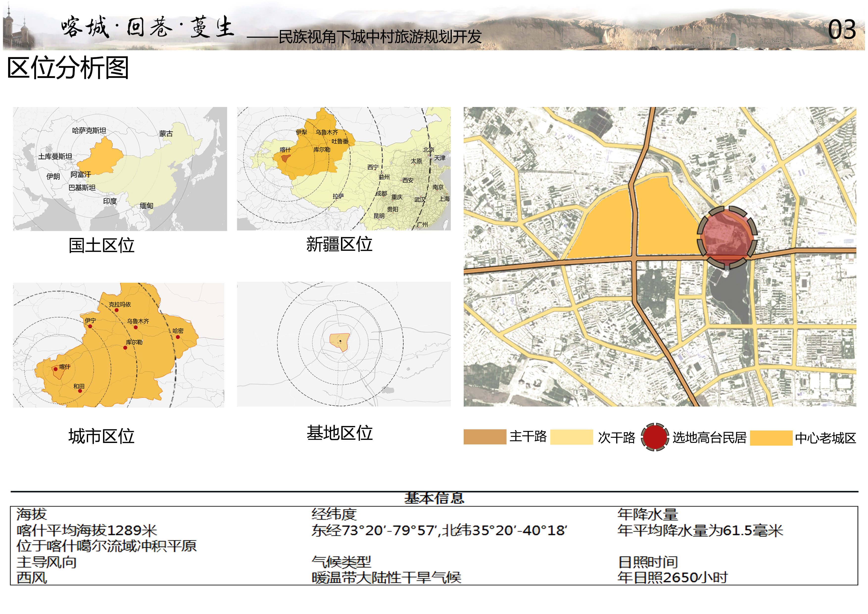This screenshot has height=614, width=868.
Task: Click the 选地高台民居 legend label
Action: (x=709, y=437)
